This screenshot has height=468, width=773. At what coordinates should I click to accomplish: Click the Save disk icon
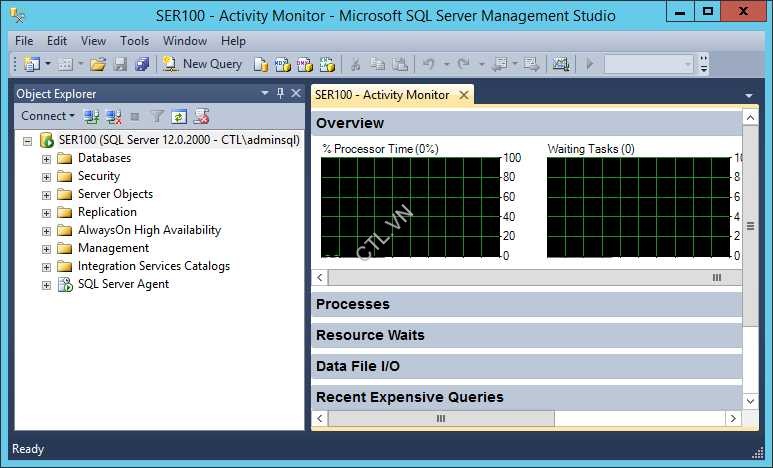tap(120, 64)
